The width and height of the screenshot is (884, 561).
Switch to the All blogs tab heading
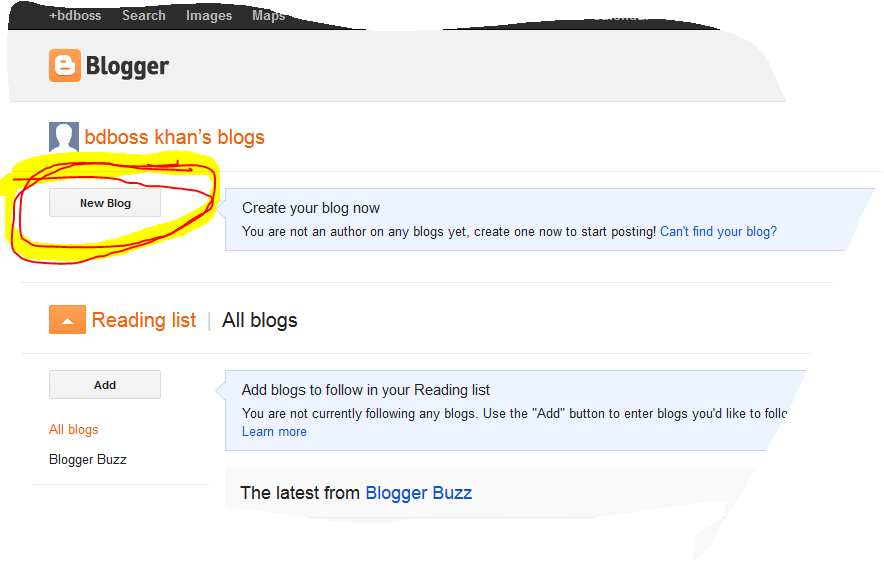click(260, 320)
